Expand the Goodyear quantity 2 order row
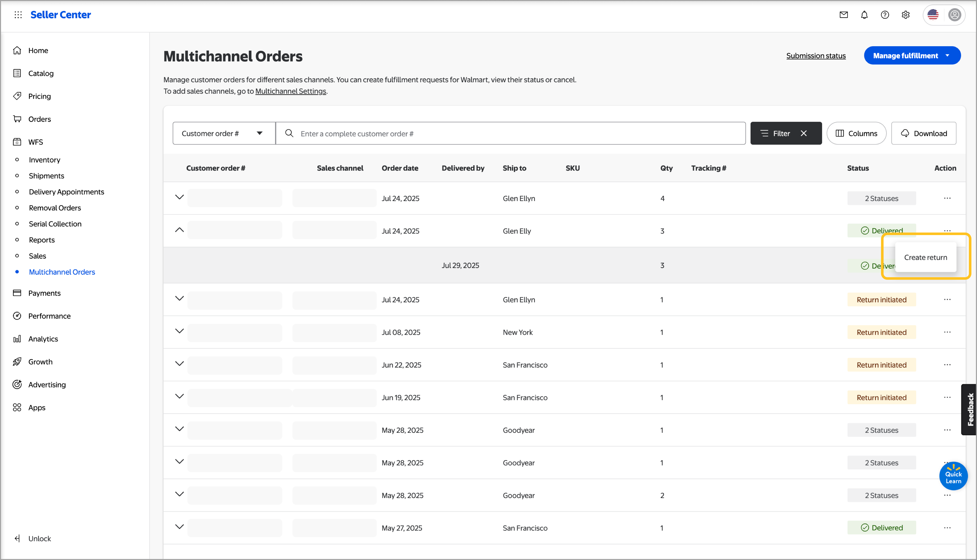This screenshot has width=977, height=560. 179,494
